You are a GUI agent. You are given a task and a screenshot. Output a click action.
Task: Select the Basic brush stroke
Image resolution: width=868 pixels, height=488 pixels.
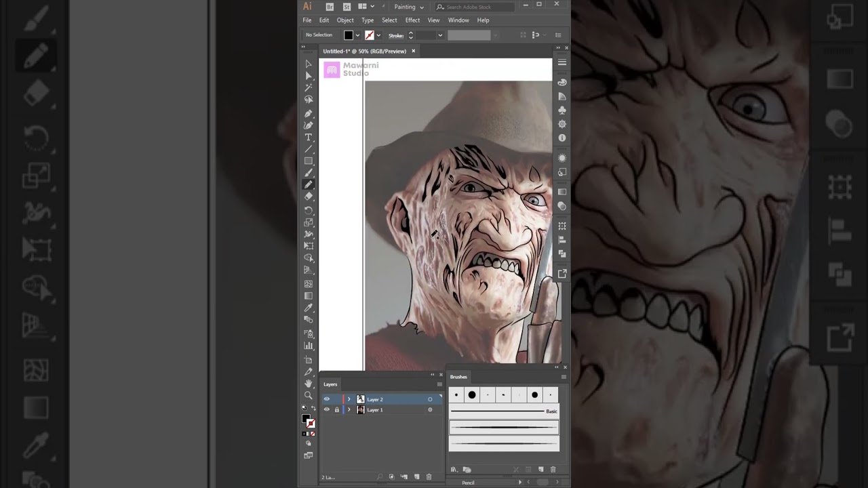coord(504,411)
